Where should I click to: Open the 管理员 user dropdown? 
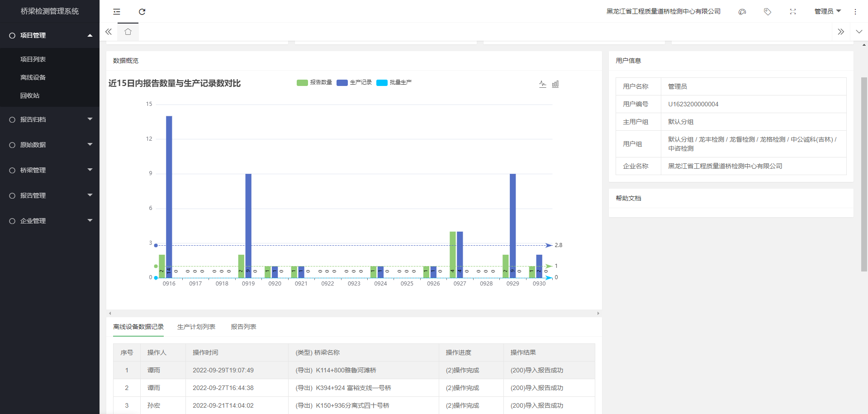coord(827,11)
